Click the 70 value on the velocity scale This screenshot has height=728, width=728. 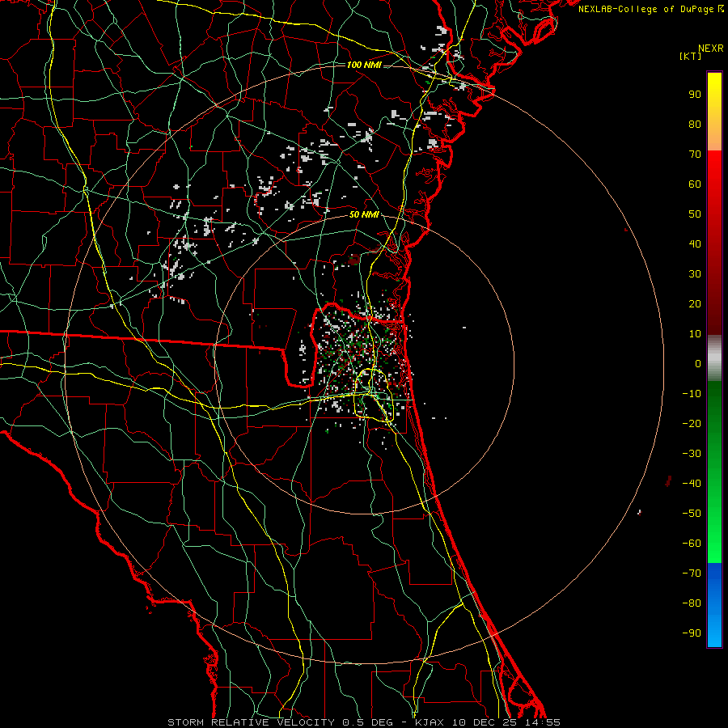695,154
